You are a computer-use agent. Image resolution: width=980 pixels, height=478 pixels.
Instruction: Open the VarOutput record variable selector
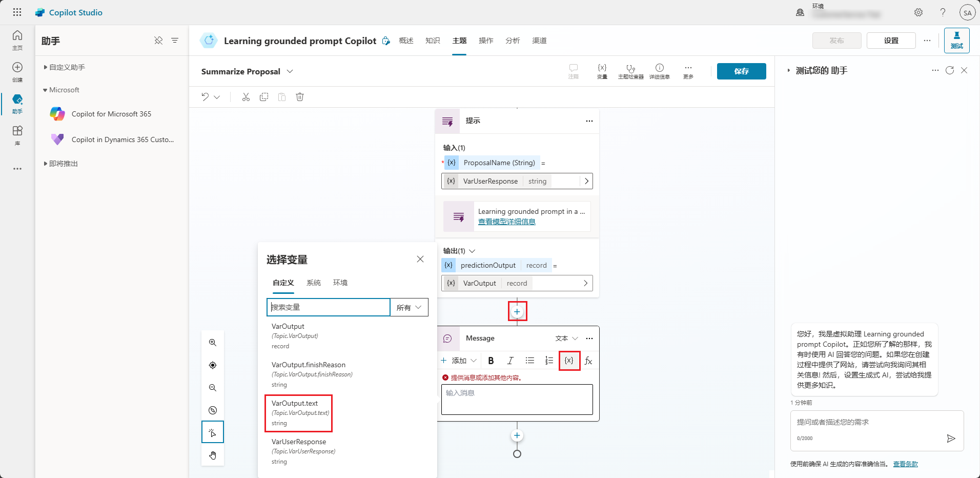coord(517,283)
